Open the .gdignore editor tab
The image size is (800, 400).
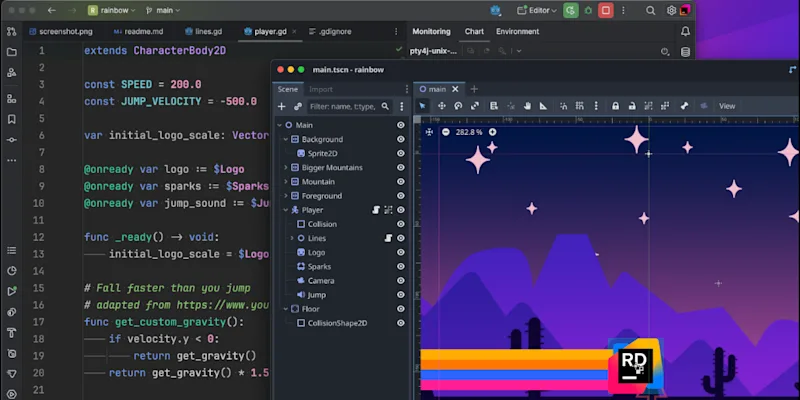(331, 32)
